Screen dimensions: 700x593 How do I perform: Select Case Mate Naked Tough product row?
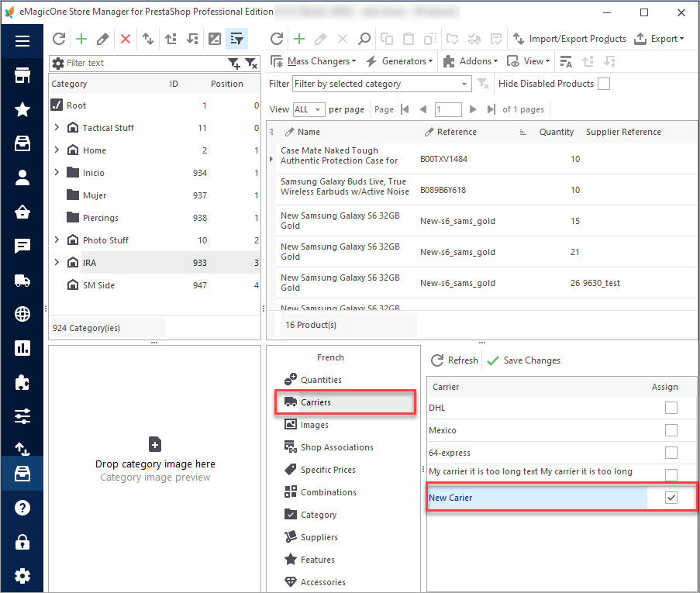(x=485, y=158)
